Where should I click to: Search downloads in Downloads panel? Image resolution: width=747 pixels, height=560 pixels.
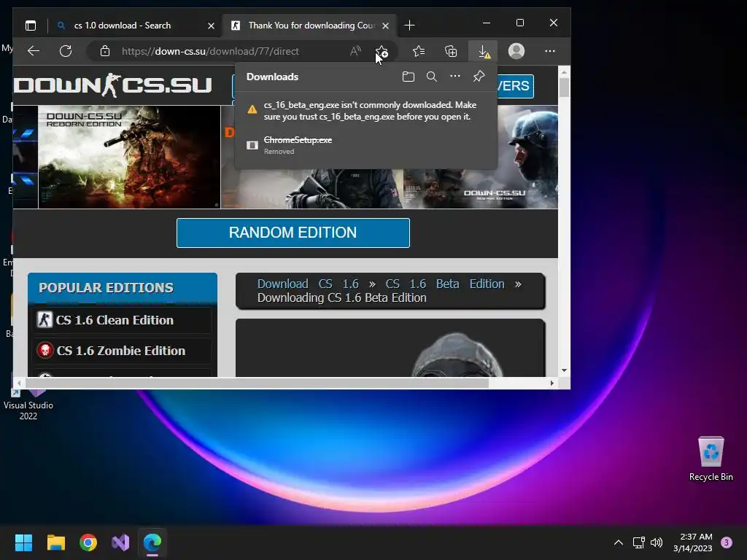tap(432, 77)
